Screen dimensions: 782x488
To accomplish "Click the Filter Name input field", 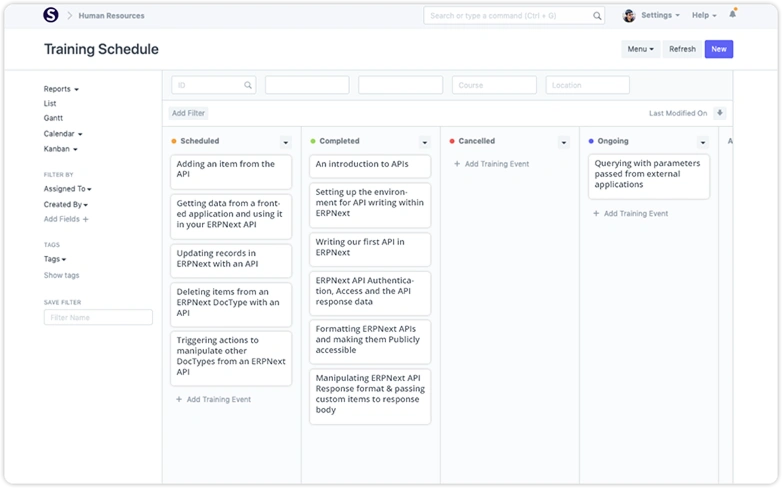I will pos(98,317).
